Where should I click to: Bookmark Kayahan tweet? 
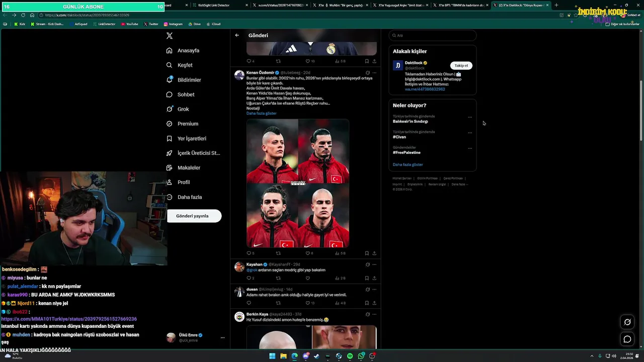367,278
